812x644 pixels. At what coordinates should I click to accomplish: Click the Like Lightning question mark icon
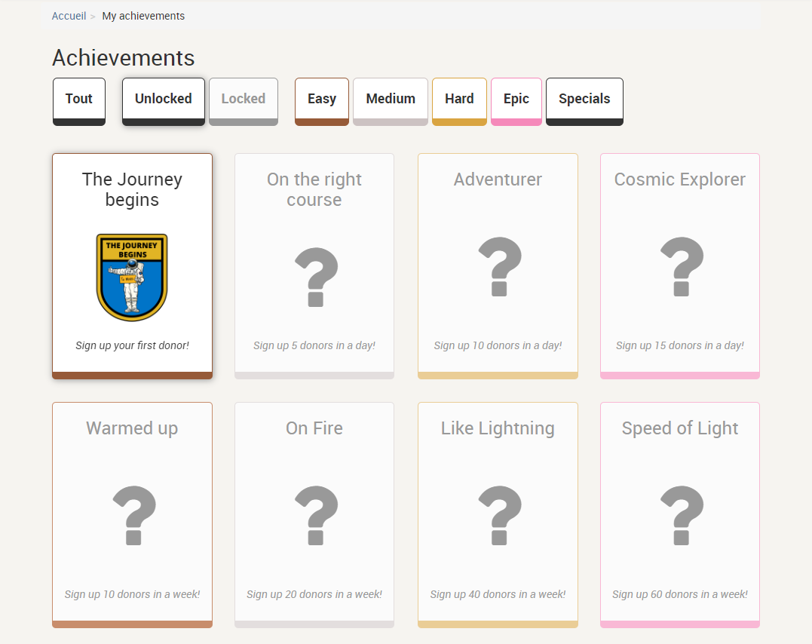500,516
